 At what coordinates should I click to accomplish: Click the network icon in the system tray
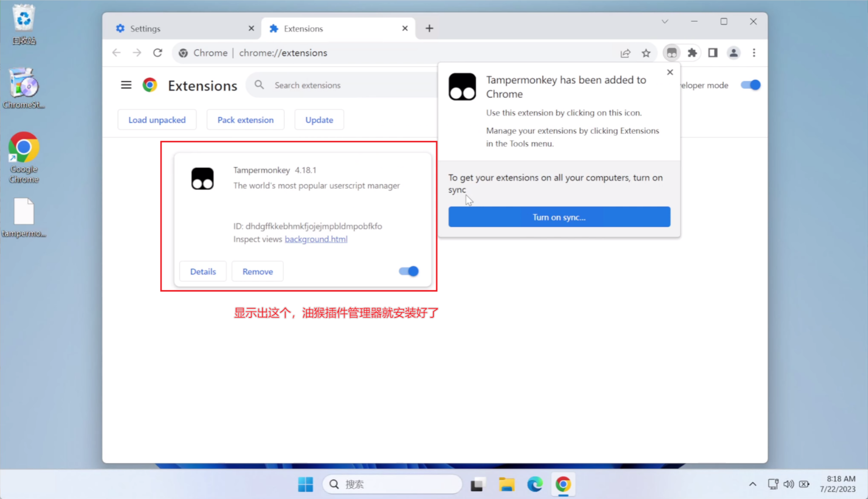pyautogui.click(x=773, y=484)
